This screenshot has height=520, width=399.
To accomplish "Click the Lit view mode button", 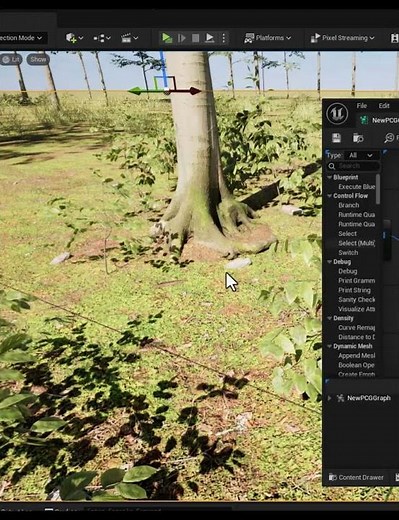I will 11,60.
